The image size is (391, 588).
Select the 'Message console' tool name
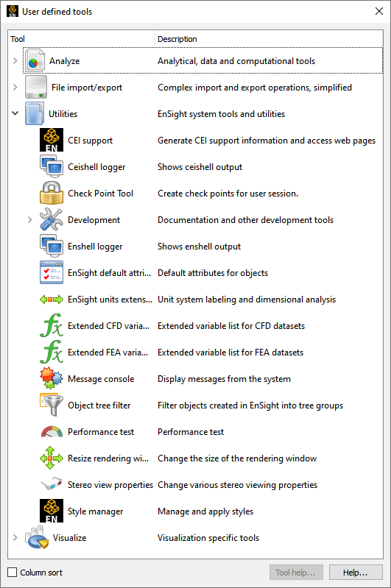101,379
